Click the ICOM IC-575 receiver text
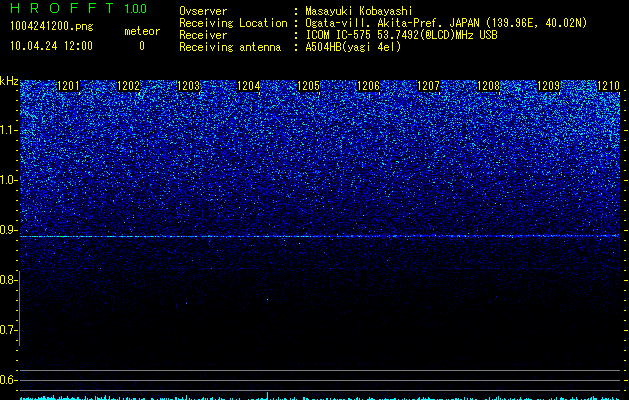Viewport: 629px width, 400px height. 401,35
